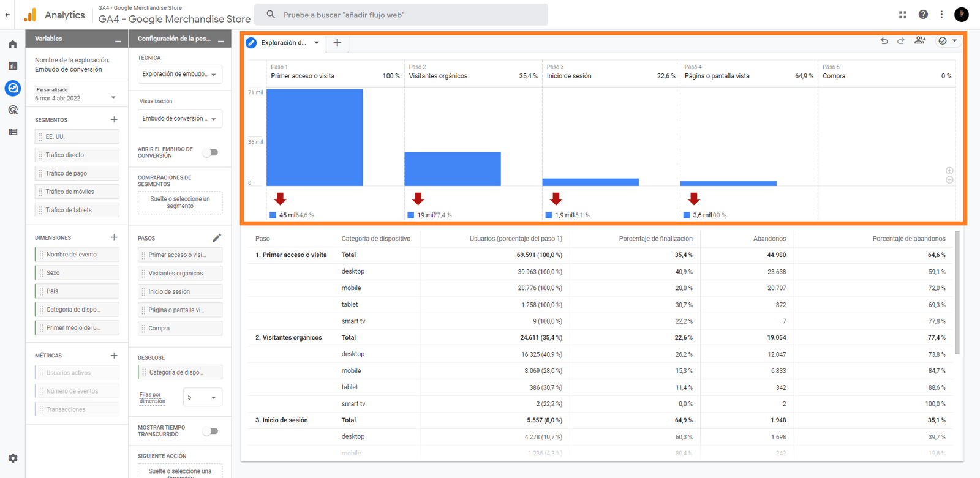Open the Advertising target icon

tap(13, 110)
